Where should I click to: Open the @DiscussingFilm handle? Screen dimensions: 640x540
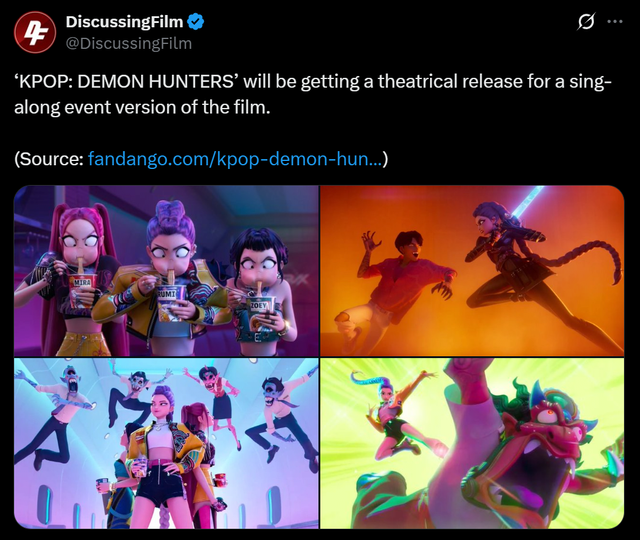click(x=129, y=43)
